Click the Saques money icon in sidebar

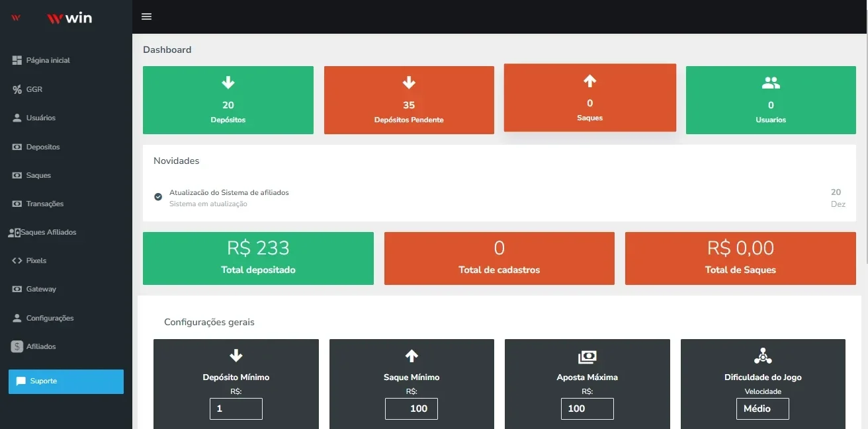click(17, 175)
